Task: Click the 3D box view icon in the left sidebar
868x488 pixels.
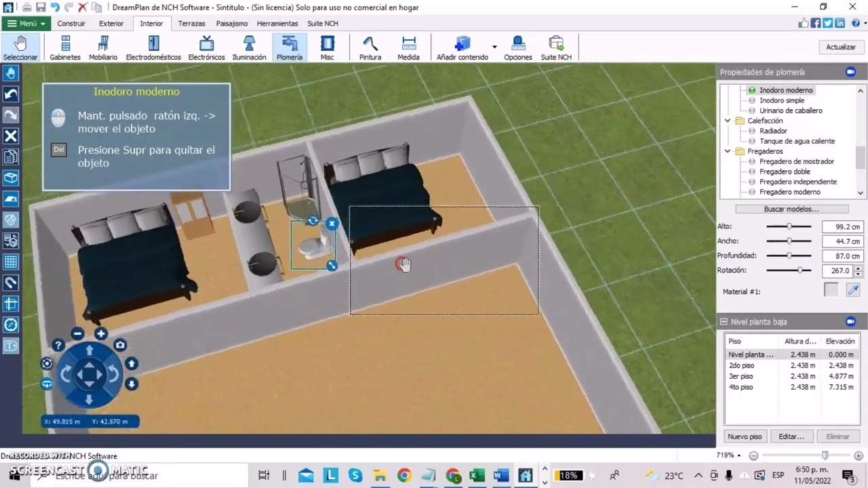Action: 11,178
